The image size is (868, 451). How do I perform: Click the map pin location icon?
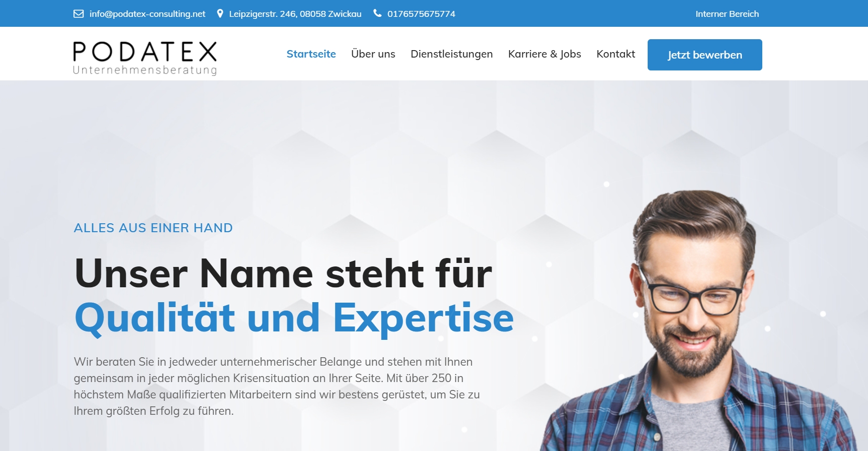click(220, 13)
